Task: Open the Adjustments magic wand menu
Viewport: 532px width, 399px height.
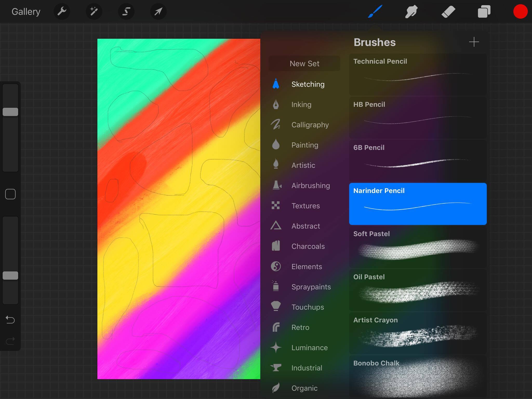Action: 94,11
